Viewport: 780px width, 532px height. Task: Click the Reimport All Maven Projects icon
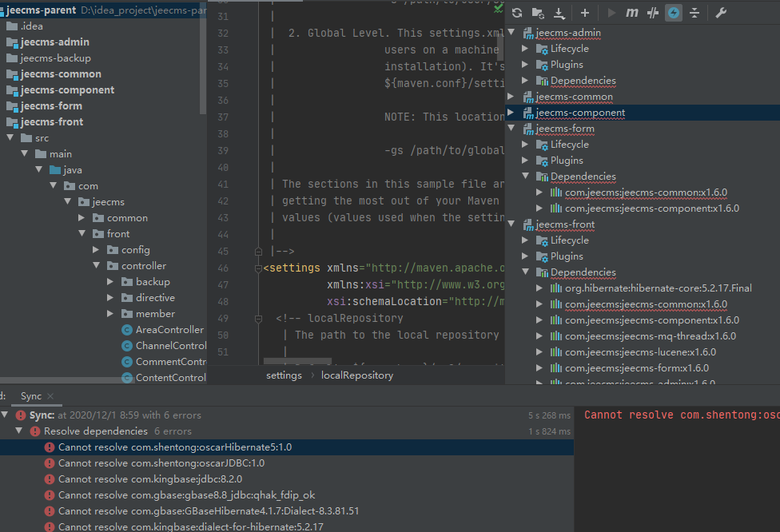pos(517,13)
